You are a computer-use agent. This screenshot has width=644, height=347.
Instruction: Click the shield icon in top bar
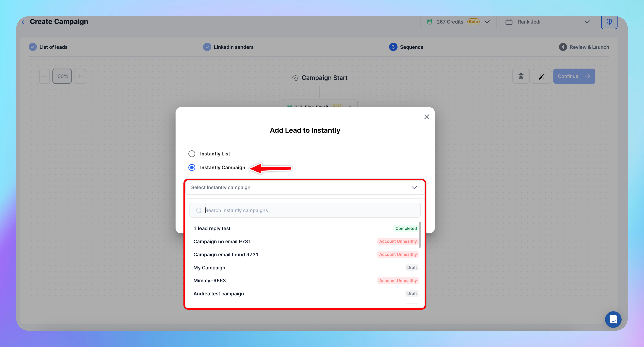point(609,22)
